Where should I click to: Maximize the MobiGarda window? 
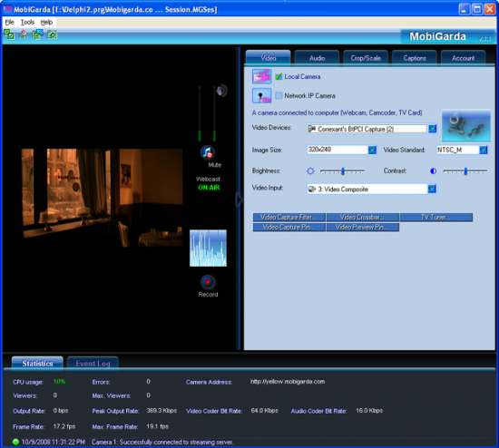[477, 9]
